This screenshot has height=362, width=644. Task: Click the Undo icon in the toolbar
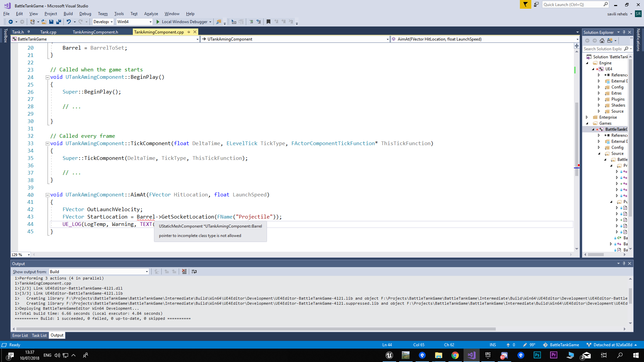click(69, 21)
